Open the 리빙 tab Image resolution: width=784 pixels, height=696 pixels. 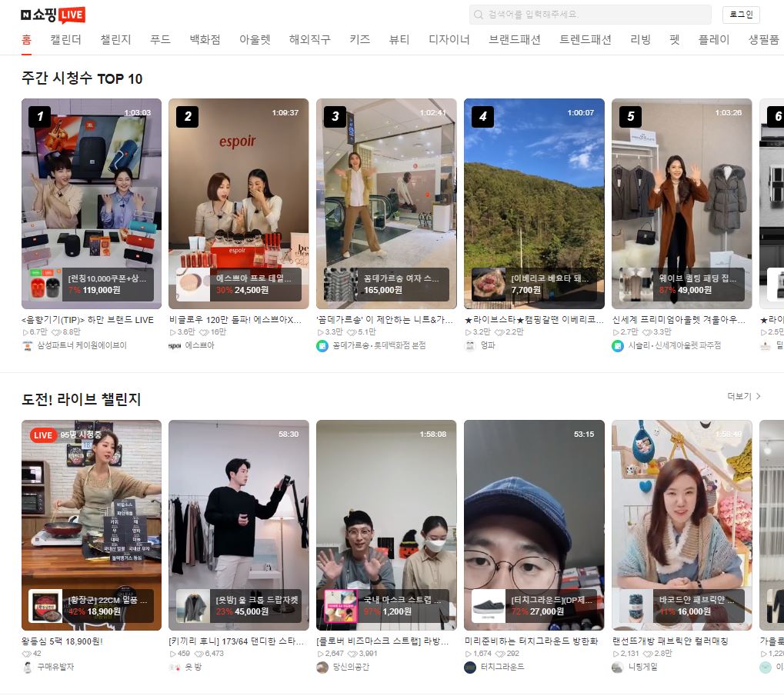pos(640,39)
